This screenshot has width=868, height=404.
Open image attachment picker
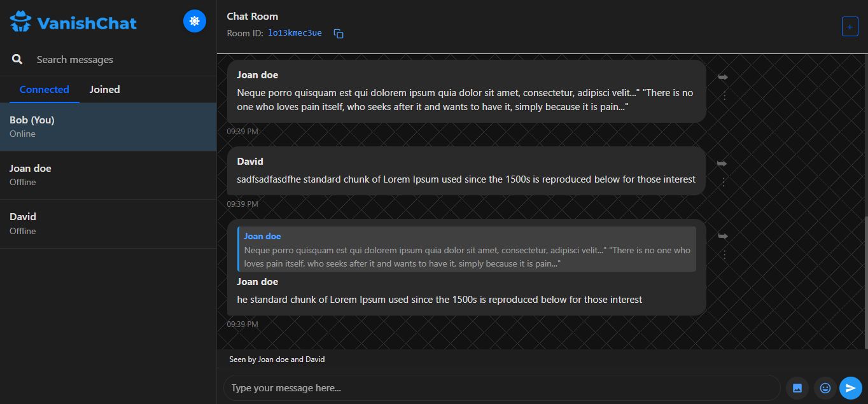pyautogui.click(x=797, y=387)
